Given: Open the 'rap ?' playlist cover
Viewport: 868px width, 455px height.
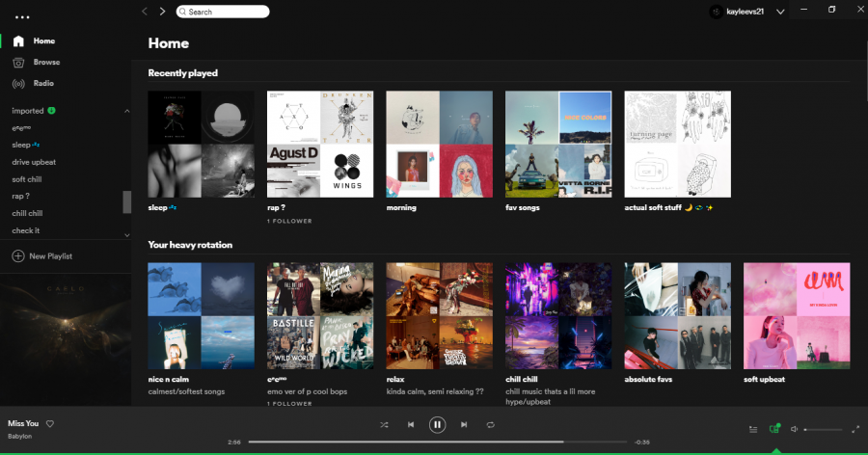Looking at the screenshot, I should 320,144.
